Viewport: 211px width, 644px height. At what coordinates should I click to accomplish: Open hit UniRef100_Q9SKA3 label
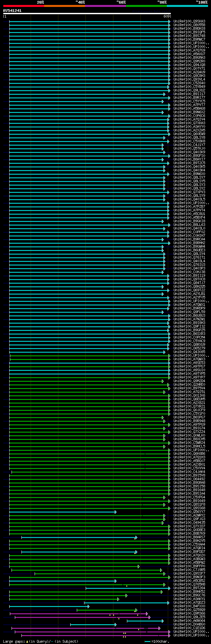[x=189, y=21]
